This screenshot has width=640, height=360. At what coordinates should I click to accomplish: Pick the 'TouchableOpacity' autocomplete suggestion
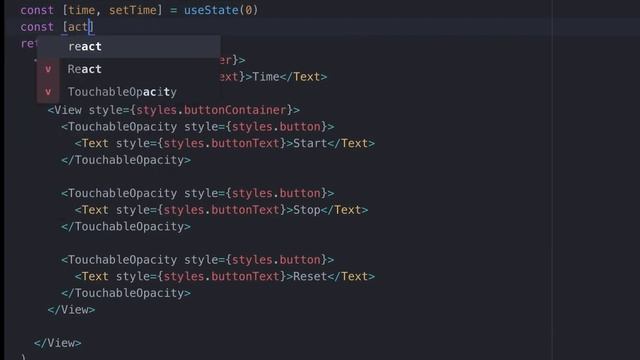coord(129,92)
